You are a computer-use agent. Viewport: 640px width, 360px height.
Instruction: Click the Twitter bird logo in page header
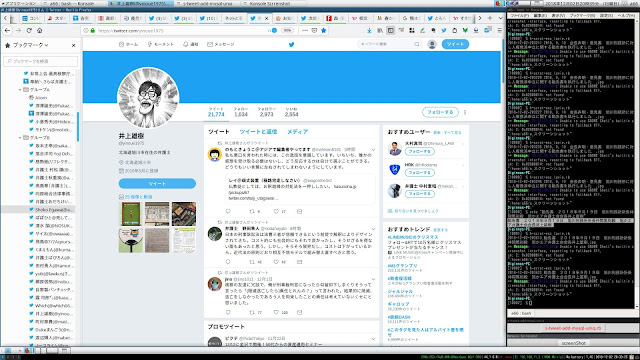[x=291, y=44]
